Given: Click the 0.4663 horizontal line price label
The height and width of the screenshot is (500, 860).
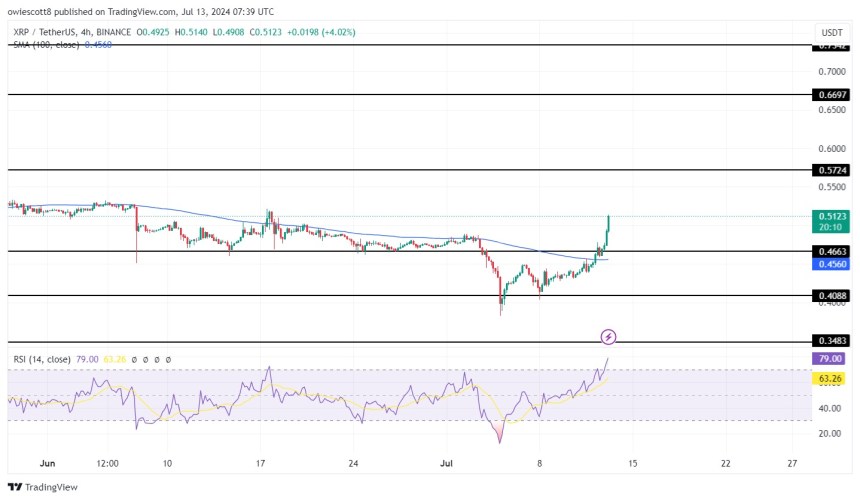Looking at the screenshot, I should coord(831,252).
